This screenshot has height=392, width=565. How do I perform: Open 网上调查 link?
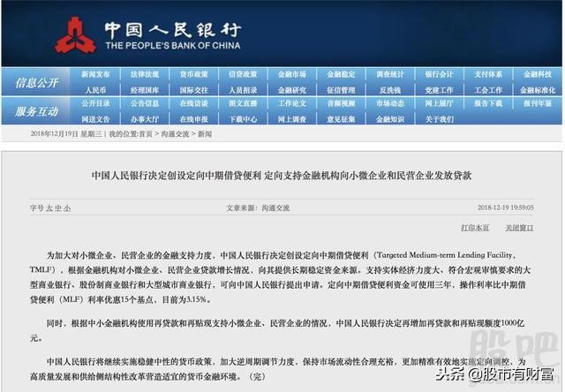pyautogui.click(x=292, y=119)
